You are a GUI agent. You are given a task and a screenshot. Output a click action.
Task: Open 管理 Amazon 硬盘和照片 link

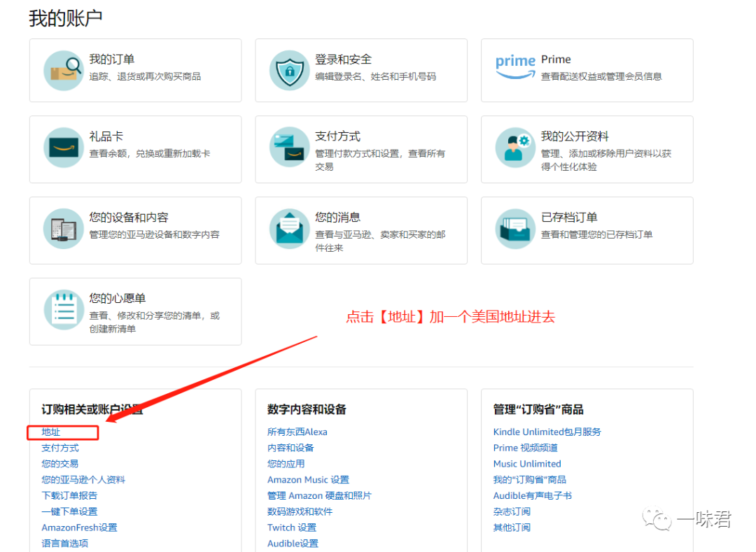point(320,495)
